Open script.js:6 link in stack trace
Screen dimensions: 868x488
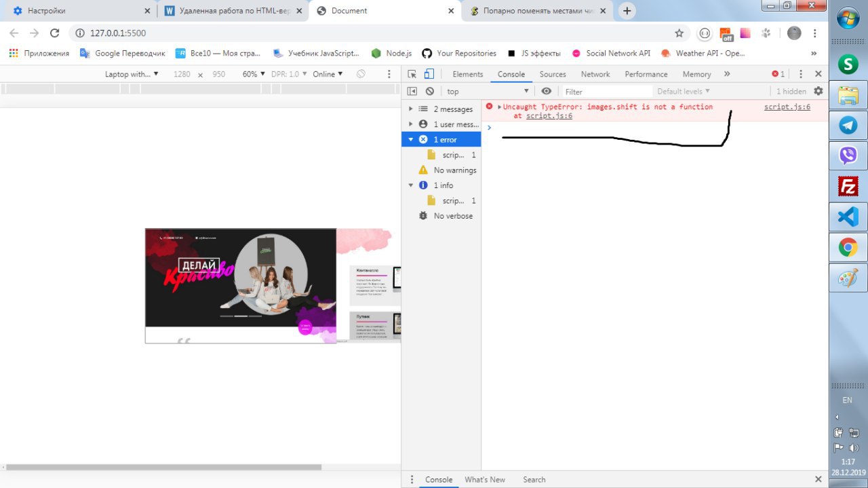tap(549, 116)
